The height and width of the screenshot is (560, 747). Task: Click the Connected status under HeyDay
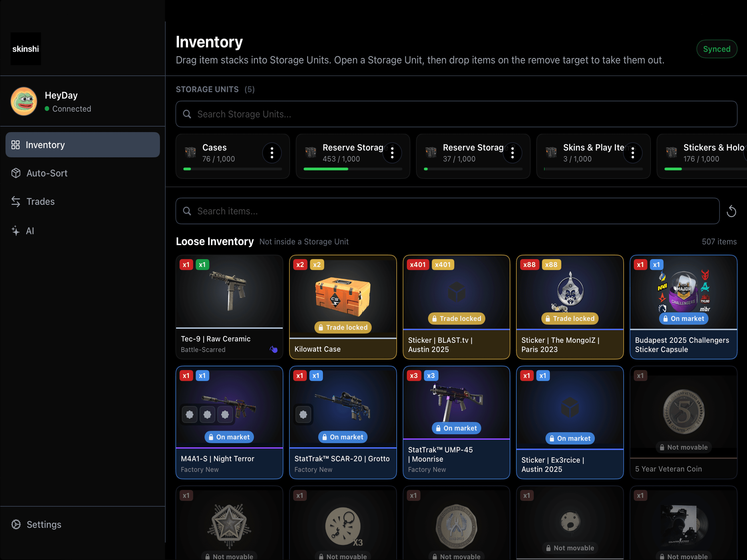click(x=68, y=109)
